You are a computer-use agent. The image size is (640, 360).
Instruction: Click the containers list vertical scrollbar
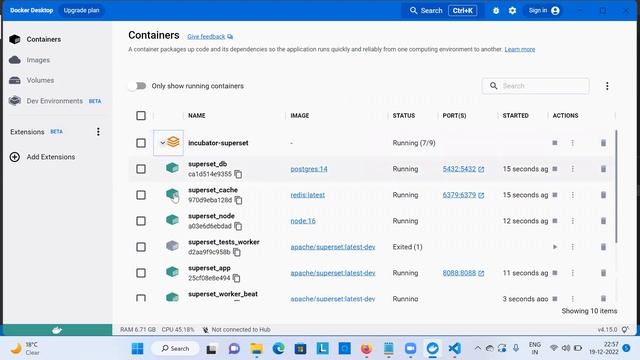pos(616,186)
